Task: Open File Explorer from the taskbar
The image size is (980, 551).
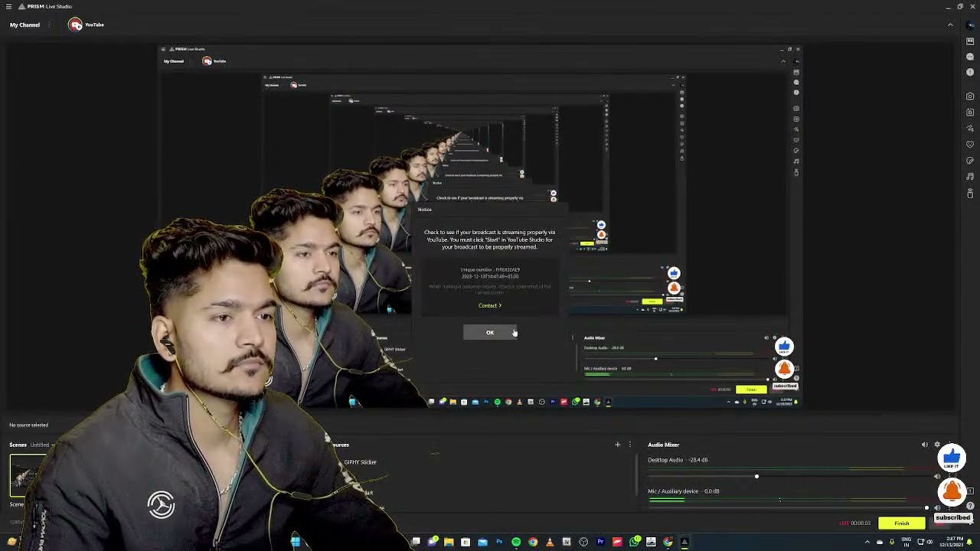Action: (x=449, y=542)
